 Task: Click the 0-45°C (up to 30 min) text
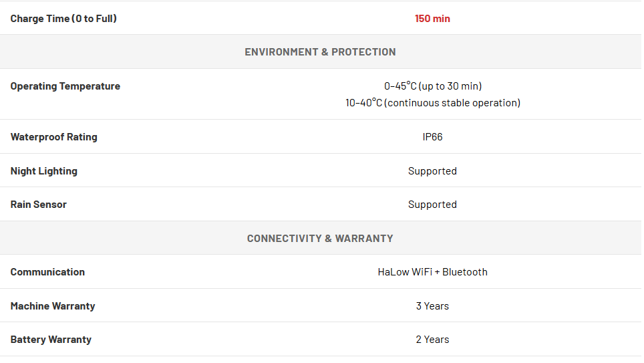click(433, 86)
